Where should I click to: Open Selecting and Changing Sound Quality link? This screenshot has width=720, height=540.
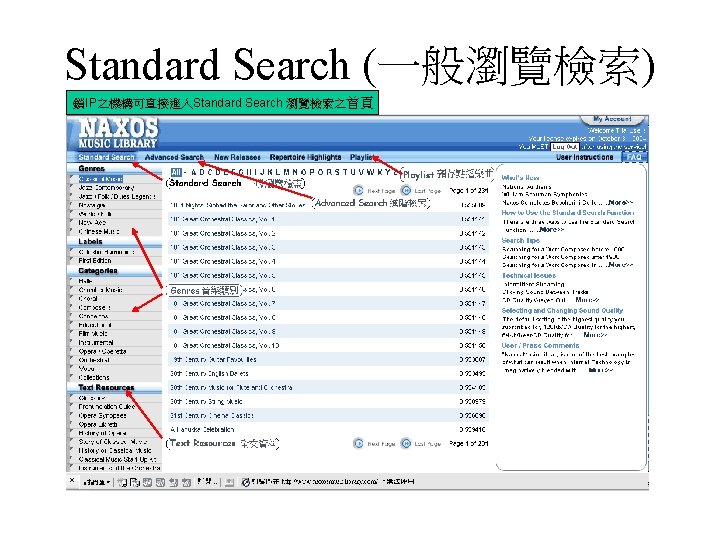[562, 310]
